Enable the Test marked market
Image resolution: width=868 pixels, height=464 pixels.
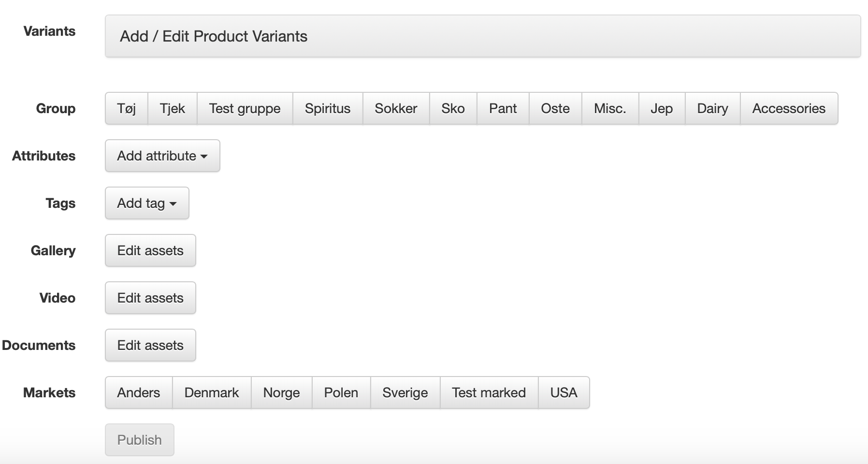tap(489, 392)
